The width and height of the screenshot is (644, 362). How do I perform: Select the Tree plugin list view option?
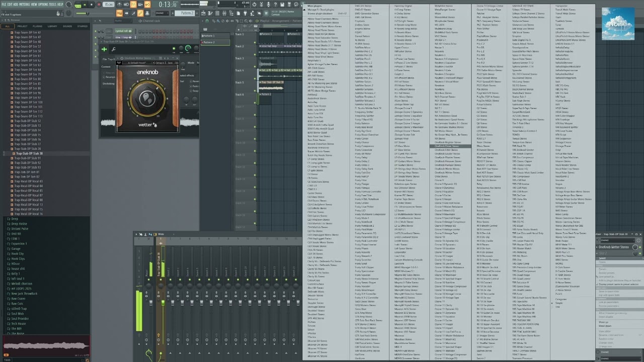(557, 307)
